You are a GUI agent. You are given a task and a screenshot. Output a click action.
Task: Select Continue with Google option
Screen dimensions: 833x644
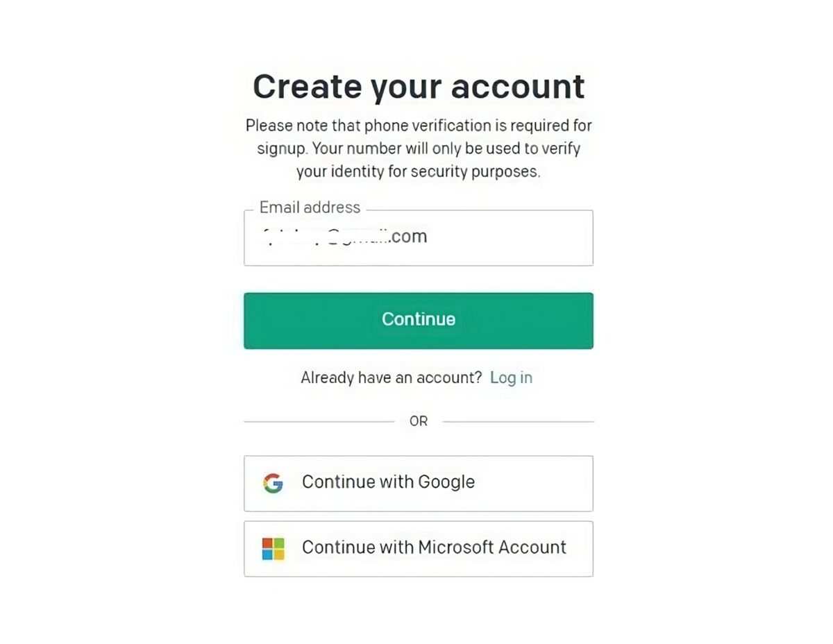click(x=419, y=483)
